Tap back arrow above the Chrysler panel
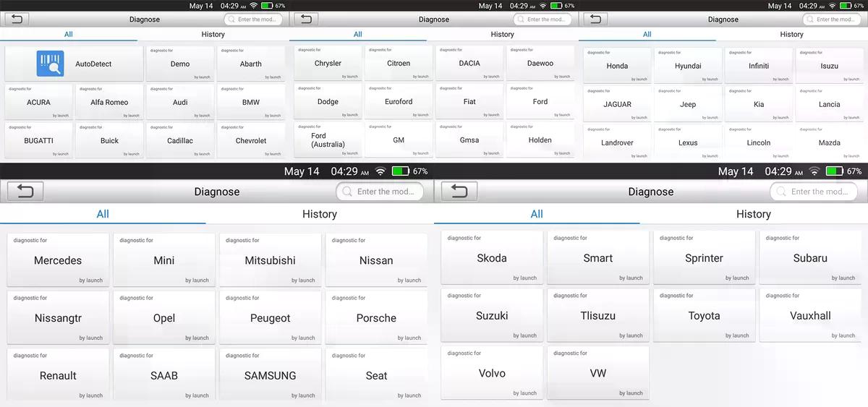 click(305, 19)
